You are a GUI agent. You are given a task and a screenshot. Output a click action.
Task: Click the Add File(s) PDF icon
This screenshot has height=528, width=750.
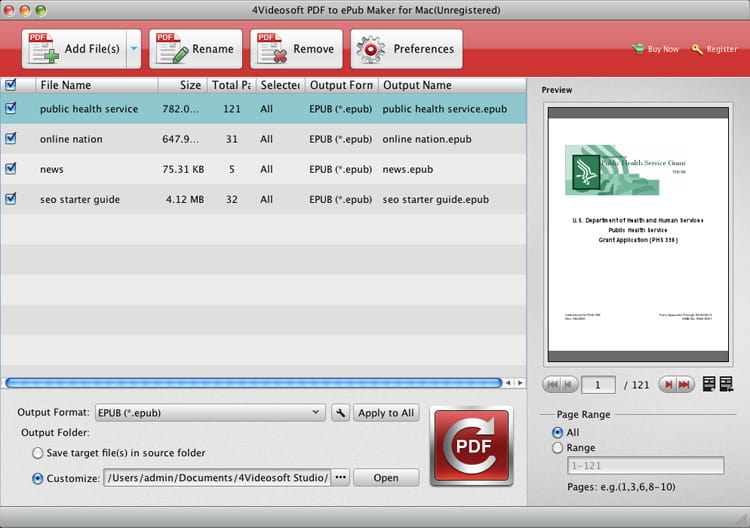click(x=44, y=49)
